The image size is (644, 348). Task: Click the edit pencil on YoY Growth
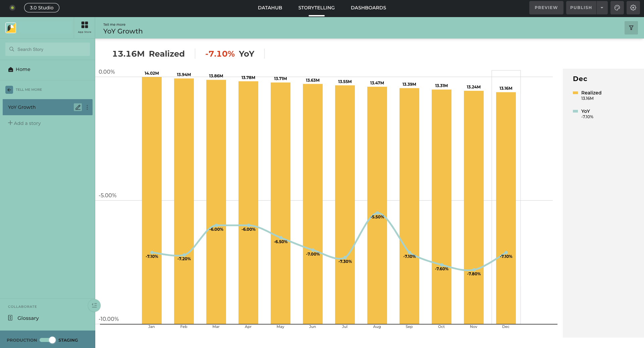pos(78,107)
